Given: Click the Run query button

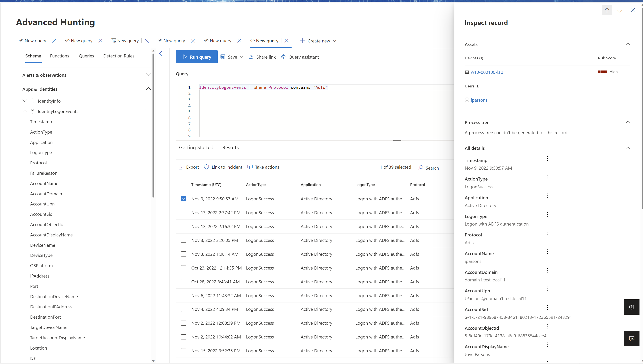Looking at the screenshot, I should point(196,57).
